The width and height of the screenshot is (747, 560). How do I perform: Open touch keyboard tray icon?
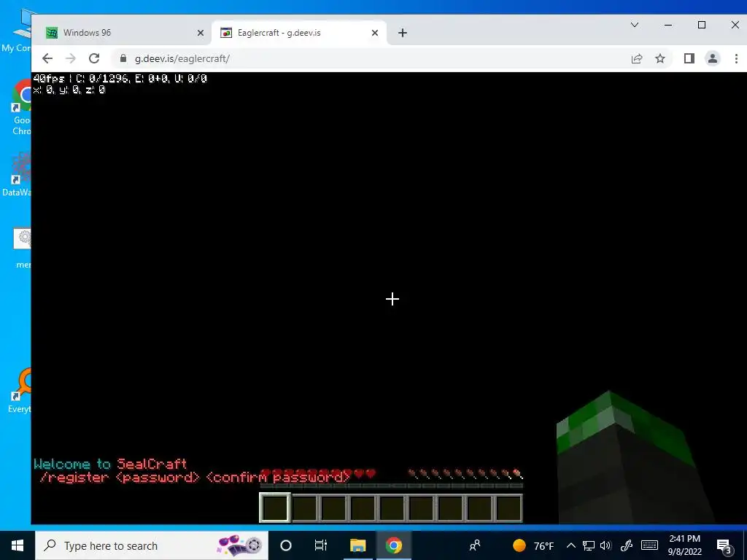(649, 545)
